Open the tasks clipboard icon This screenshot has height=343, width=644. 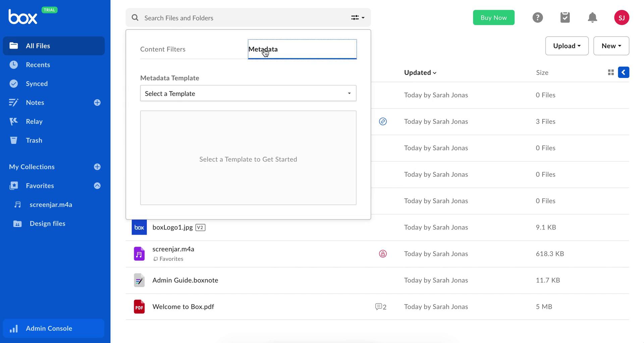click(x=565, y=17)
